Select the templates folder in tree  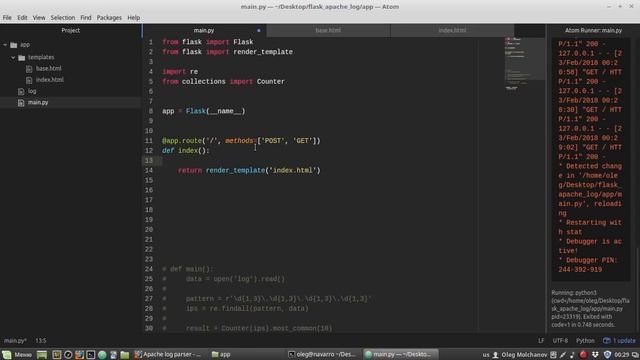tap(41, 57)
